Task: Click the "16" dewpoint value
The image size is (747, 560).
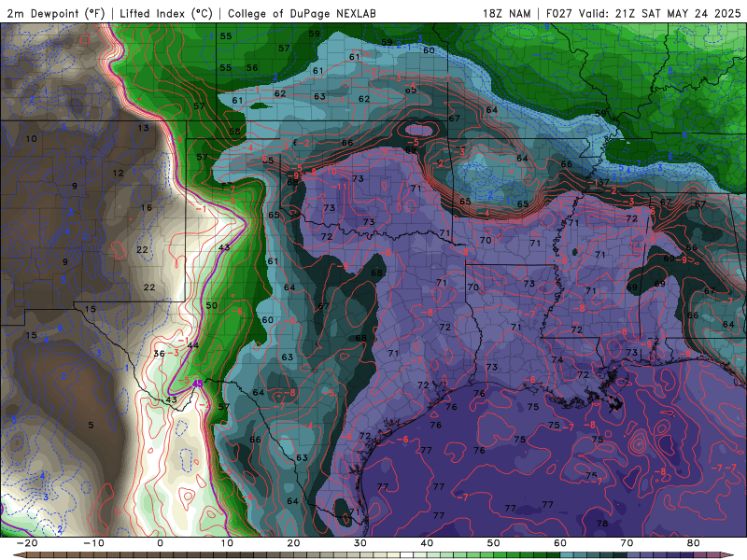Action: point(147,207)
